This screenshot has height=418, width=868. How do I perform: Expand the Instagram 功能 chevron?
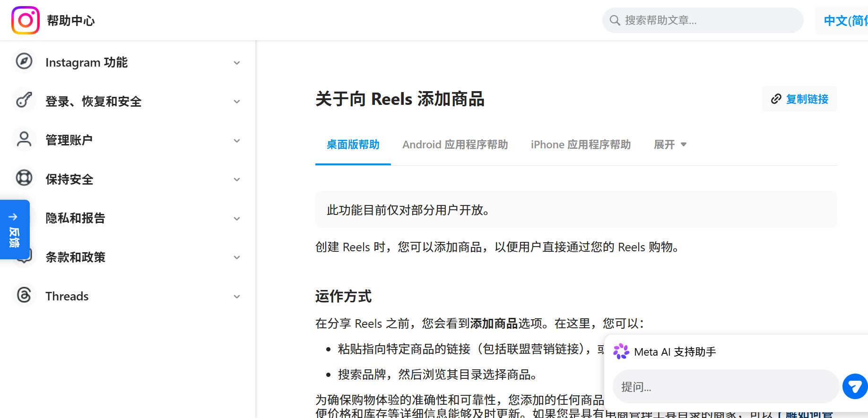237,63
